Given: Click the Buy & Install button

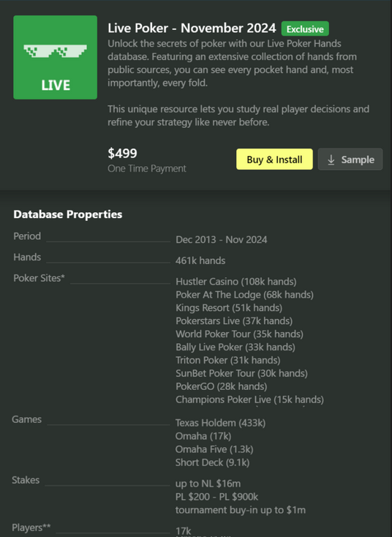Looking at the screenshot, I should click(x=274, y=159).
